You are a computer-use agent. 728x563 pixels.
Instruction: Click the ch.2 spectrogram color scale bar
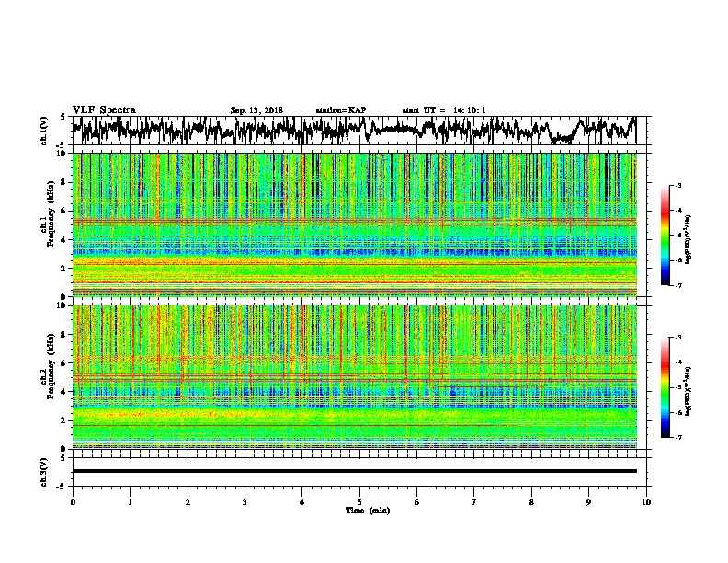click(665, 387)
